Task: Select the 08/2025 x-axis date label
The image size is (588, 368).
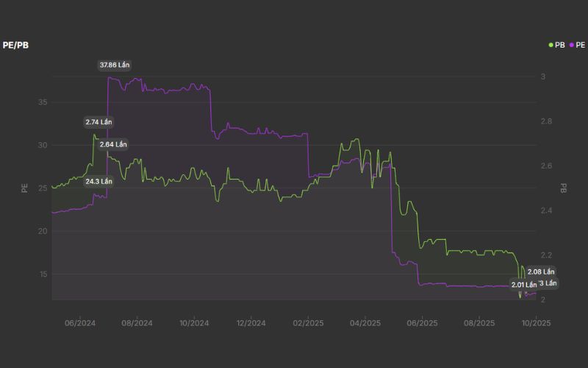Action: [x=478, y=322]
